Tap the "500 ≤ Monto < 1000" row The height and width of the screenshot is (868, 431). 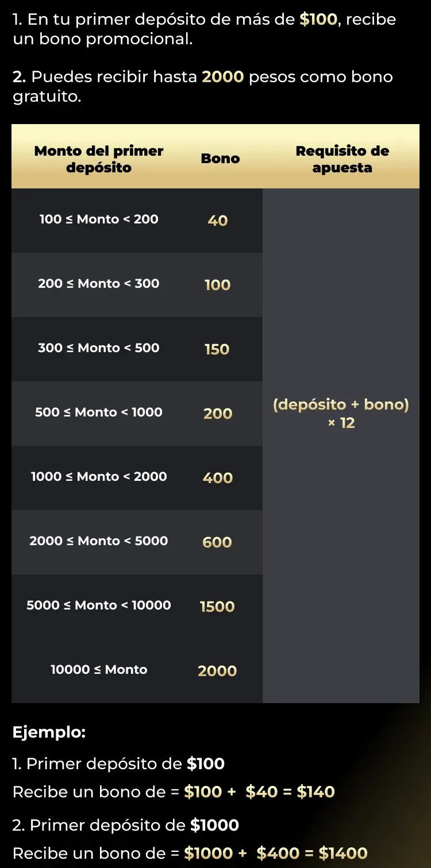(99, 412)
